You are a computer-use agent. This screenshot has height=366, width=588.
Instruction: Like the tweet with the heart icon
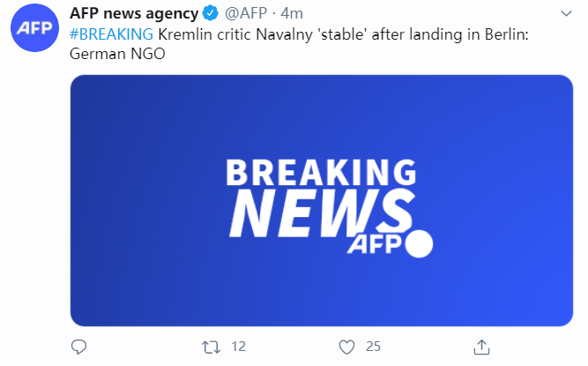click(x=347, y=346)
